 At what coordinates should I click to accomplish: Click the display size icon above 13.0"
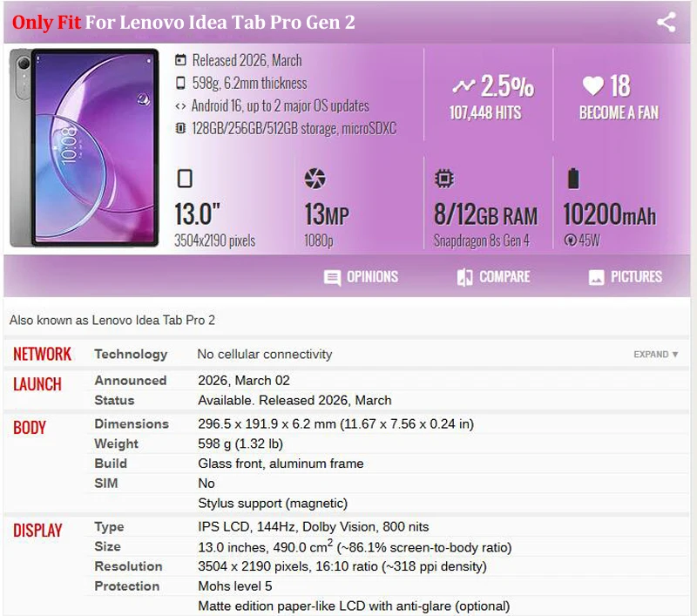click(185, 179)
